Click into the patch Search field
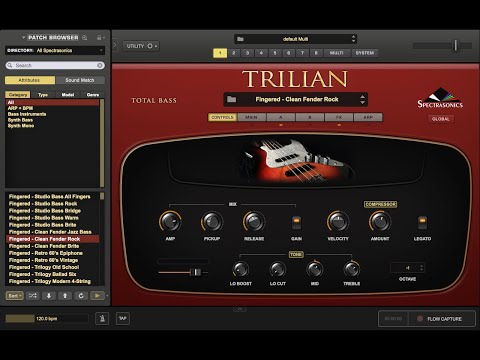 coord(55,65)
